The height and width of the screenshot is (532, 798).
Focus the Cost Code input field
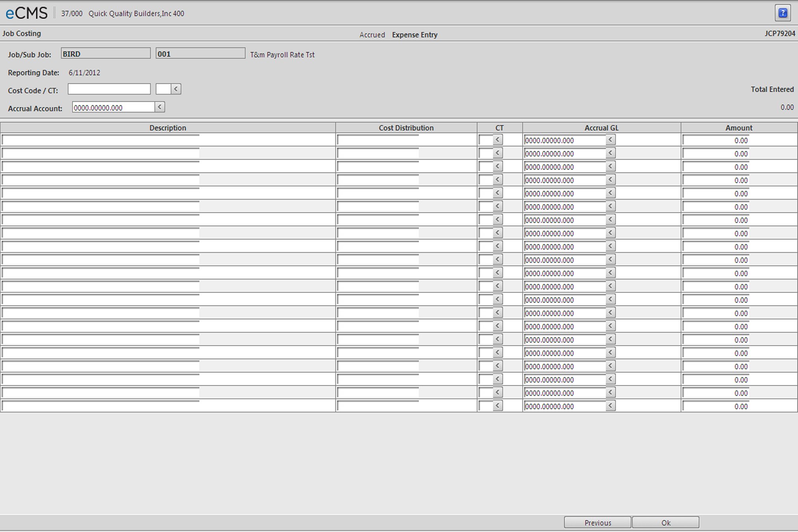coord(109,89)
